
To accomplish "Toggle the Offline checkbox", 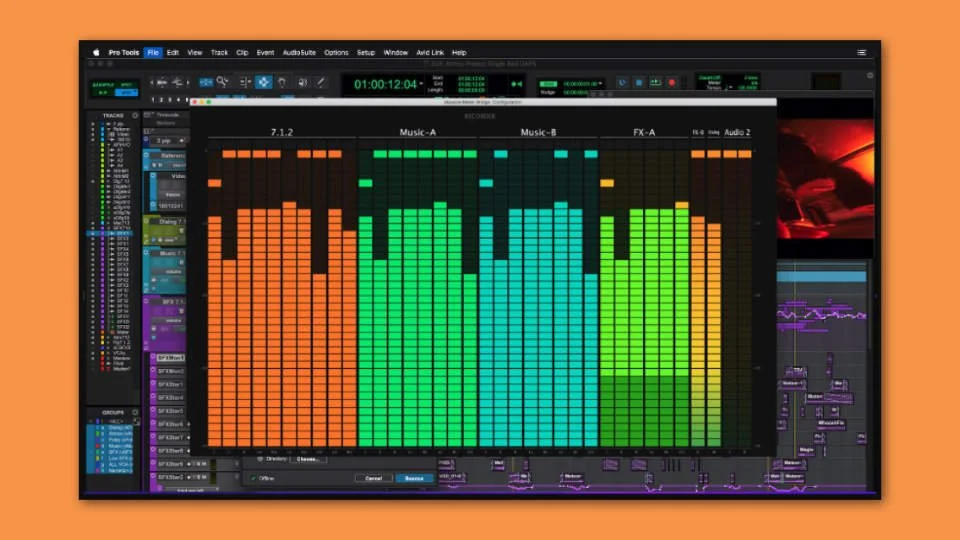I will tap(253, 478).
